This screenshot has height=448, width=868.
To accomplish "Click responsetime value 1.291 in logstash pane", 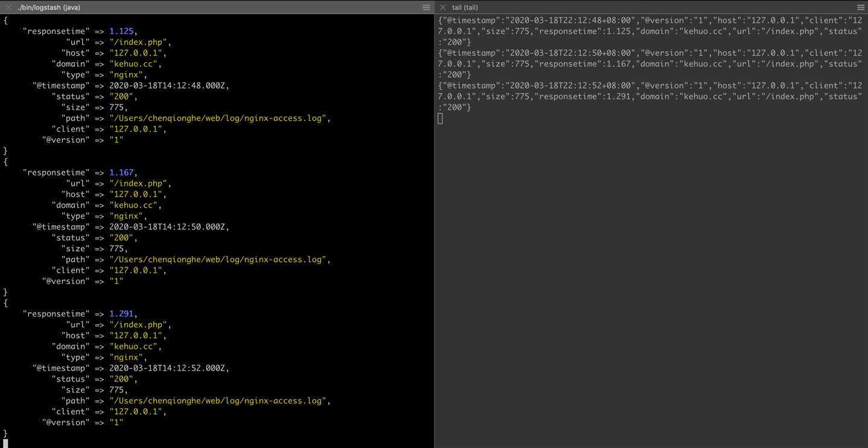I will [121, 314].
